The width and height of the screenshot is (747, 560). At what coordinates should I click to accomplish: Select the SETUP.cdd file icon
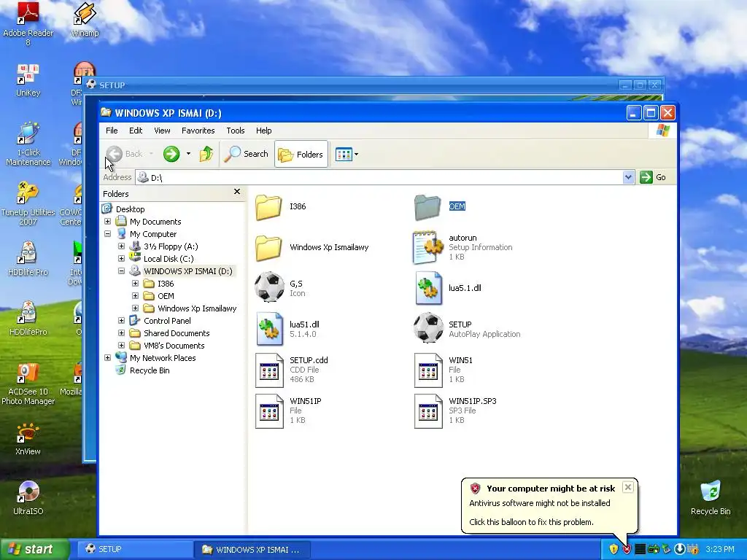(269, 370)
